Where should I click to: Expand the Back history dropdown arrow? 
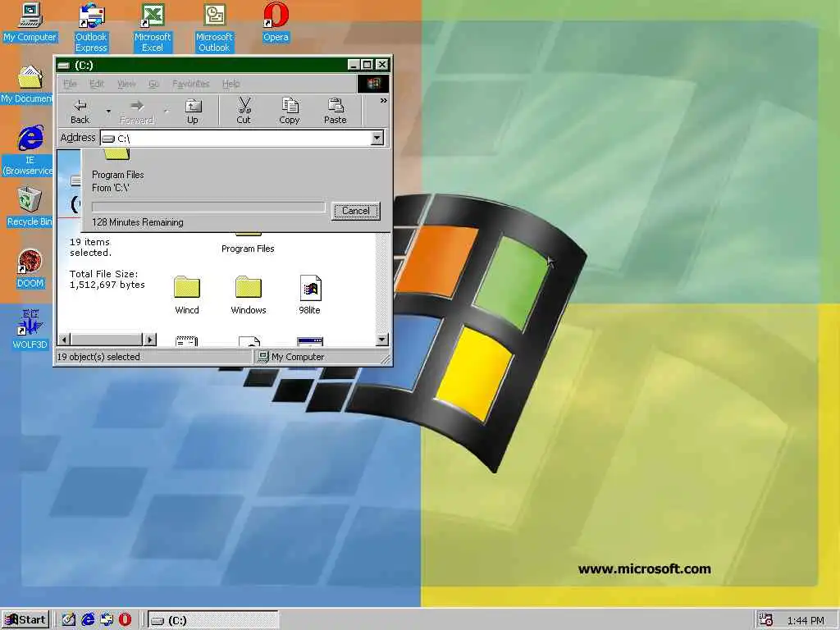point(108,112)
